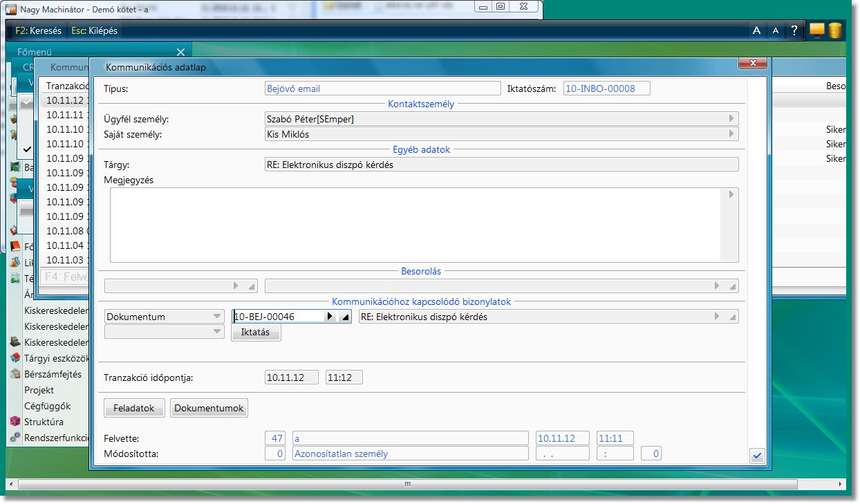The width and height of the screenshot is (860, 504).
Task: Click the Dokumentumok button
Action: coord(209,408)
